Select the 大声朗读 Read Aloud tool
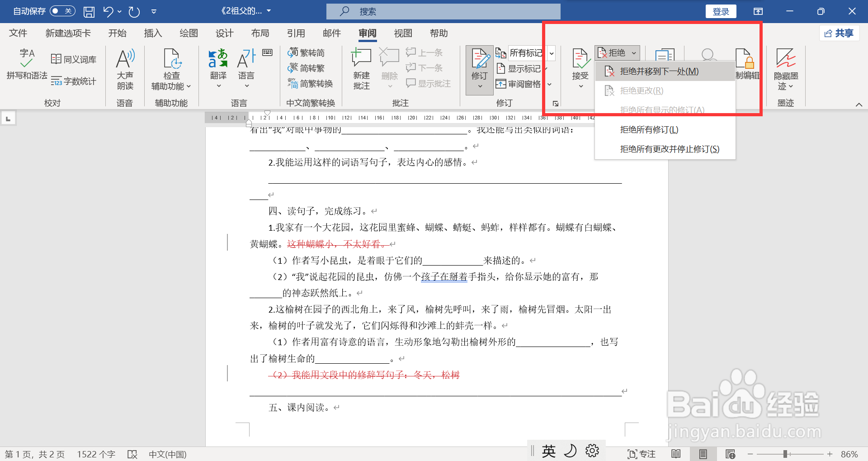The image size is (868, 461). [125, 68]
